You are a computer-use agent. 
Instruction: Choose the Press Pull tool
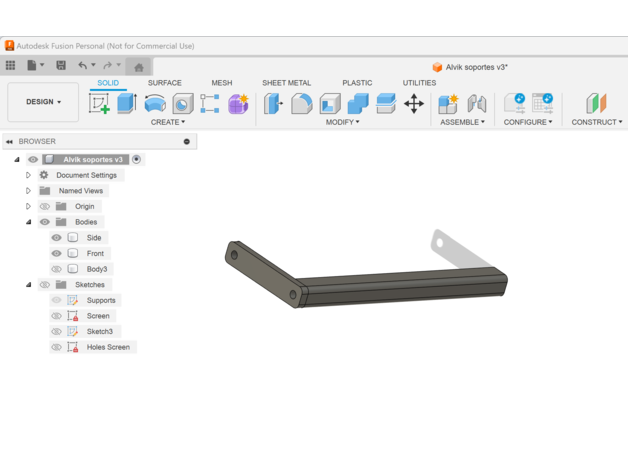pyautogui.click(x=273, y=103)
